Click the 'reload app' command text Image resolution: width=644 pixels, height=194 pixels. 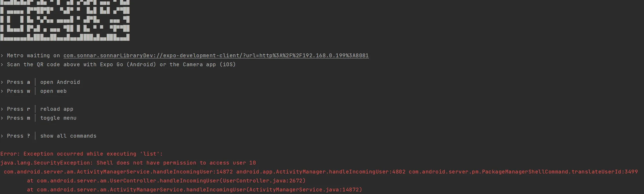click(57, 109)
